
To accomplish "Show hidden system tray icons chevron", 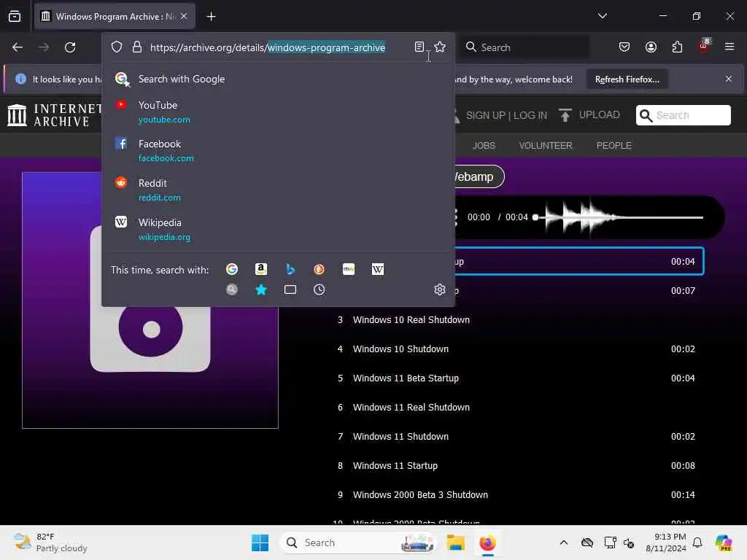I will [x=564, y=542].
